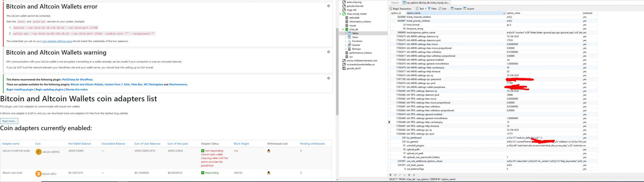Sort by Pending withdrawals column
Screen dimensions: 644x182
coord(312,144)
